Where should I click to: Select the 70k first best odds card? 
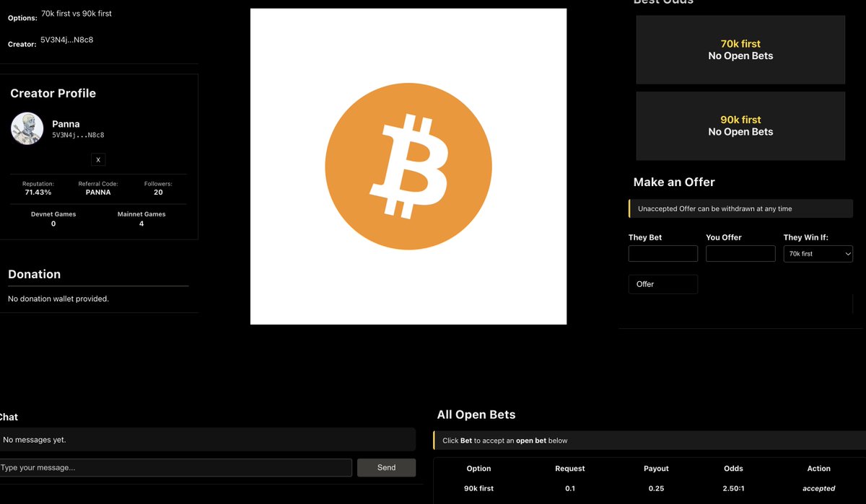pyautogui.click(x=740, y=50)
